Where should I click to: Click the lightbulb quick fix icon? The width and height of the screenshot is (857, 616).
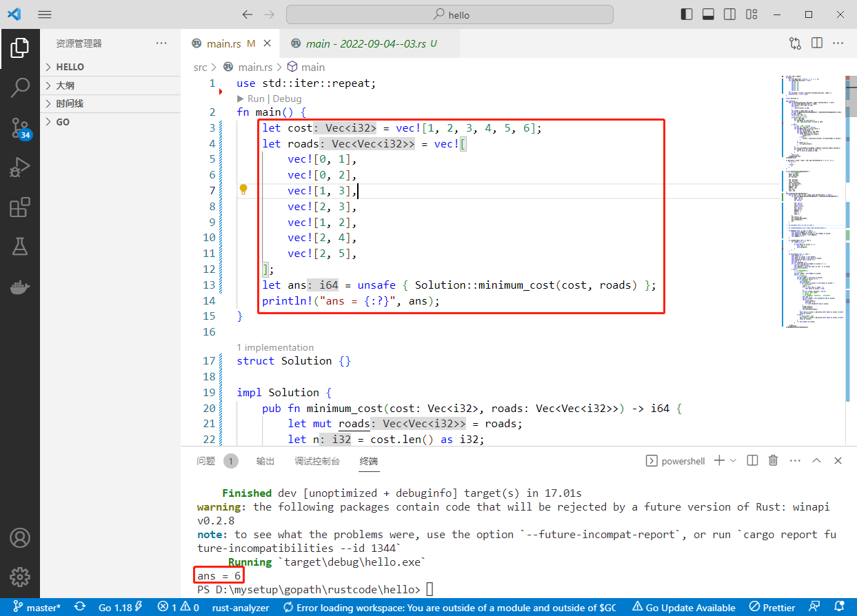[243, 189]
